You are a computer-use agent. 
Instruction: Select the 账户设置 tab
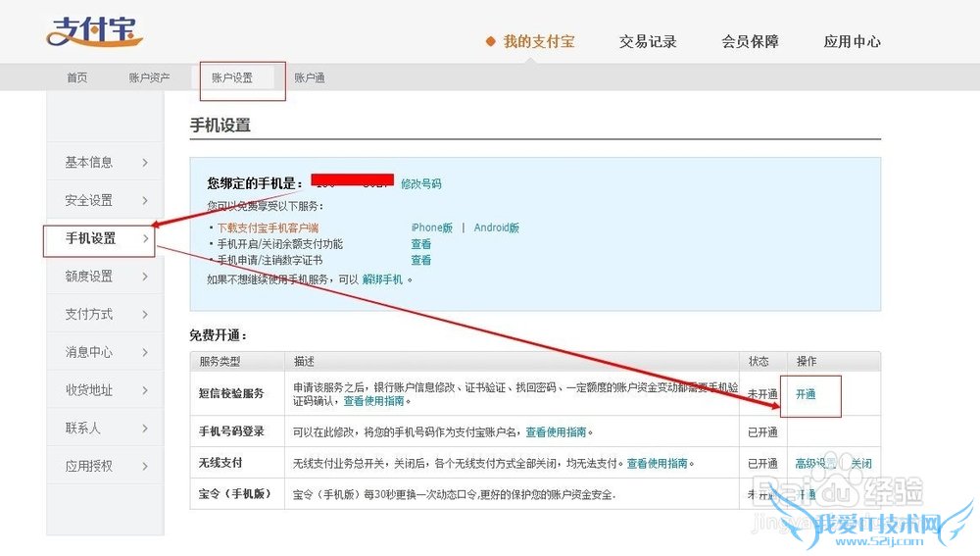coord(232,77)
